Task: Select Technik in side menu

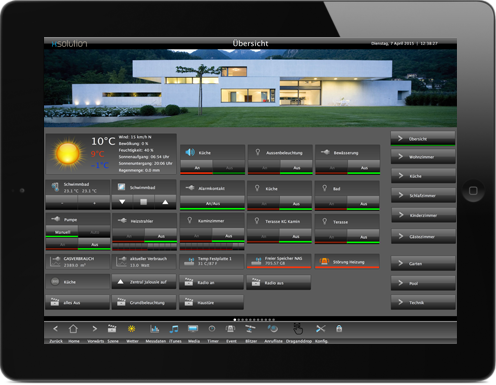Action: (x=423, y=302)
